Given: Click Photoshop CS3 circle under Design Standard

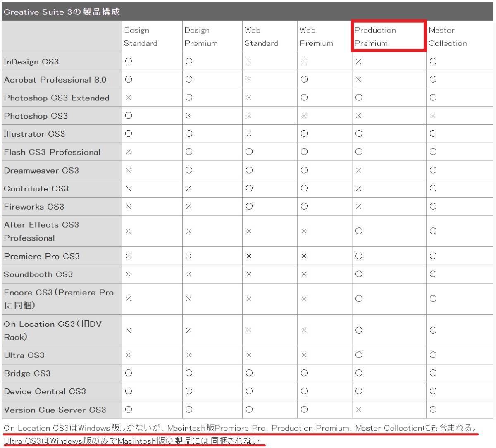Looking at the screenshot, I should point(128,116).
